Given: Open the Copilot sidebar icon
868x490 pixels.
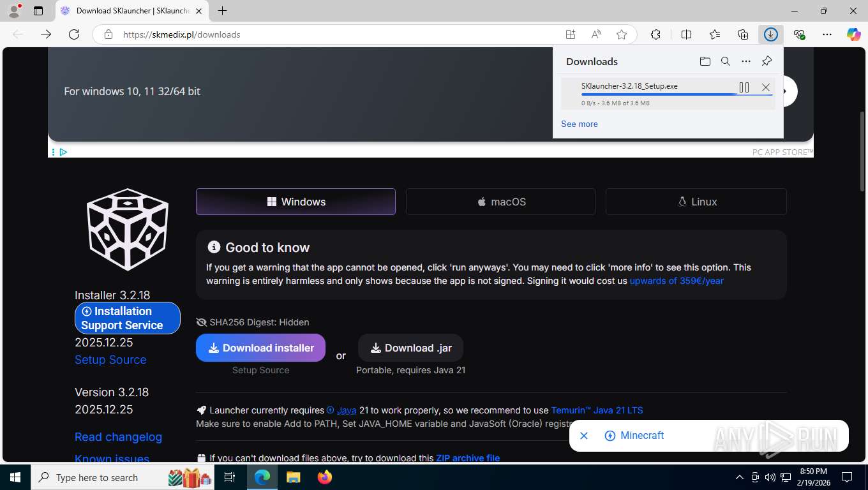Looking at the screenshot, I should click(x=854, y=34).
